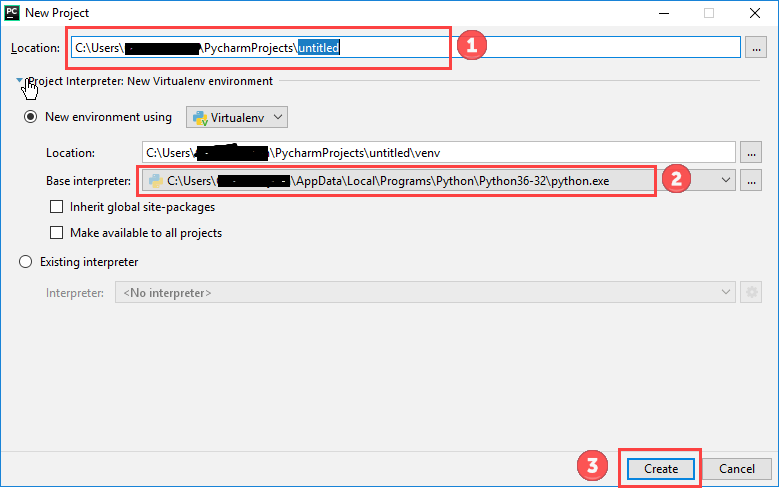Select the New environment using radio button

(x=30, y=117)
